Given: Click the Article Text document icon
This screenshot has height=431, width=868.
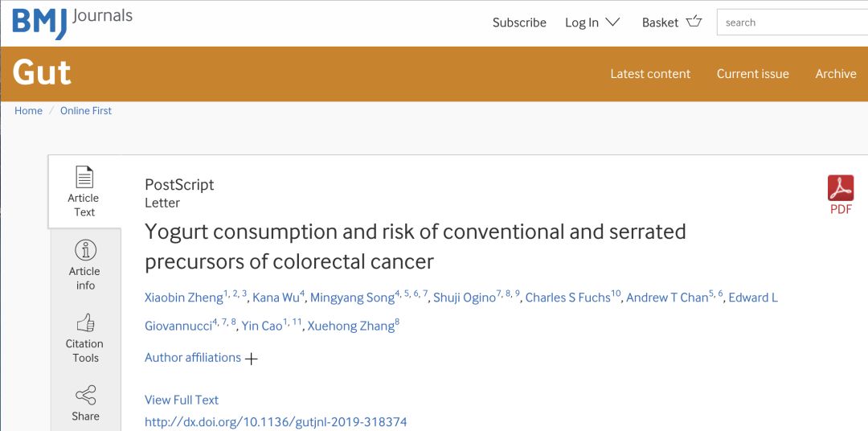Looking at the screenshot, I should pos(84,177).
